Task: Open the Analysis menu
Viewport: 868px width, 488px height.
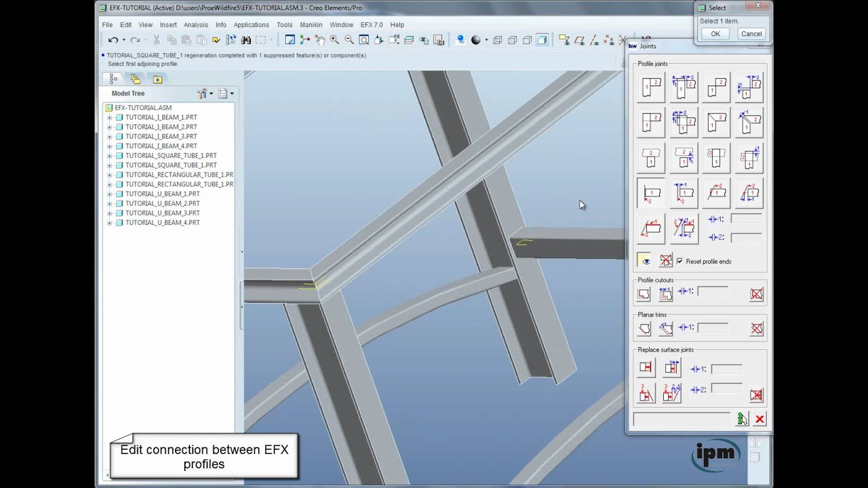Action: [x=196, y=25]
